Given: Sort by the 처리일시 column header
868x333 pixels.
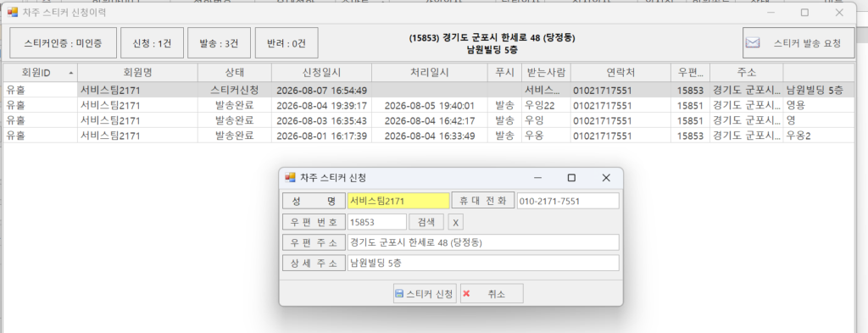Looking at the screenshot, I should tap(430, 73).
